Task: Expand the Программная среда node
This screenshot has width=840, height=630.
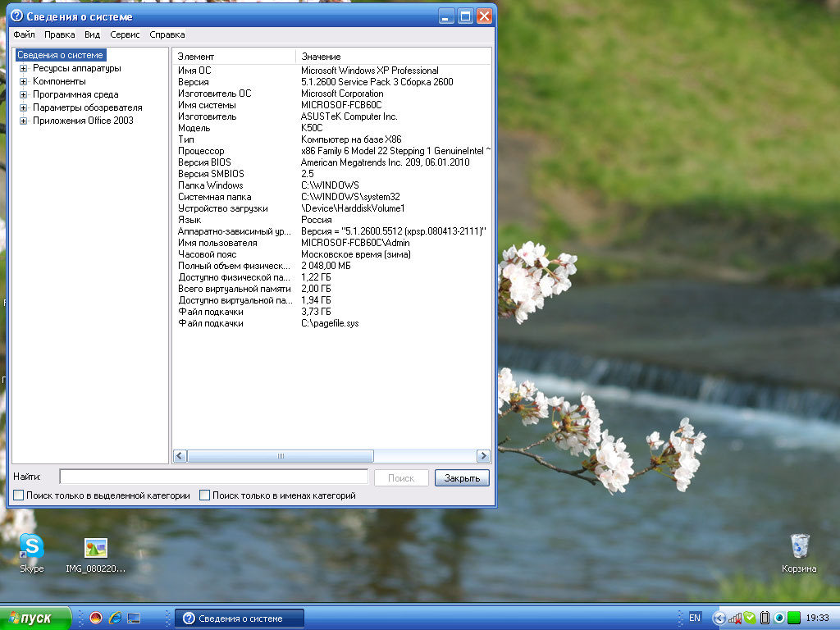Action: (23, 95)
